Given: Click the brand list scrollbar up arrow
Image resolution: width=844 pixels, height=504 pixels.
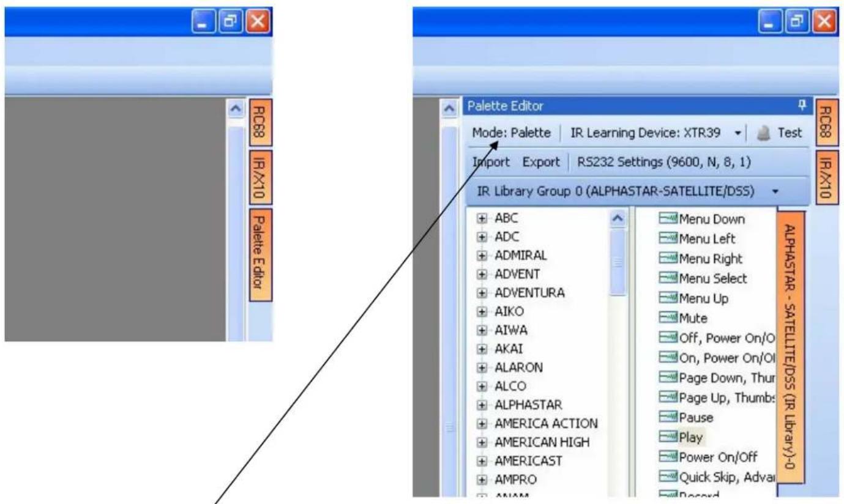Looking at the screenshot, I should pos(618,218).
